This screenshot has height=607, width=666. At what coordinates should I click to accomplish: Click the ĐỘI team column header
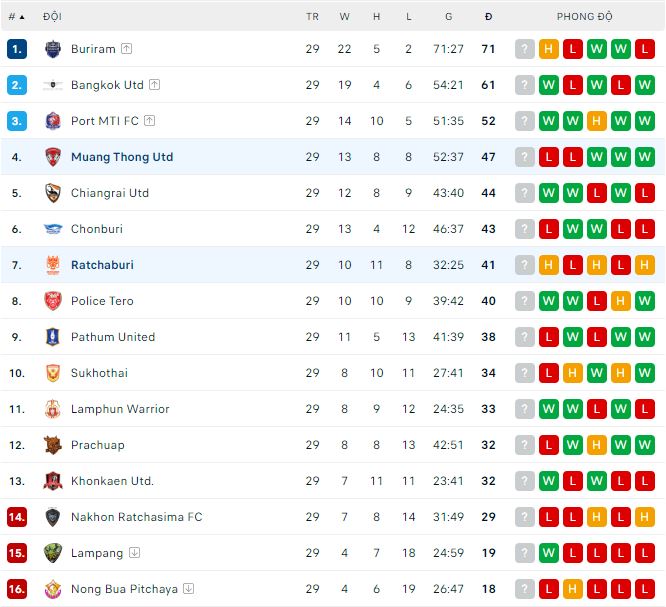point(52,17)
